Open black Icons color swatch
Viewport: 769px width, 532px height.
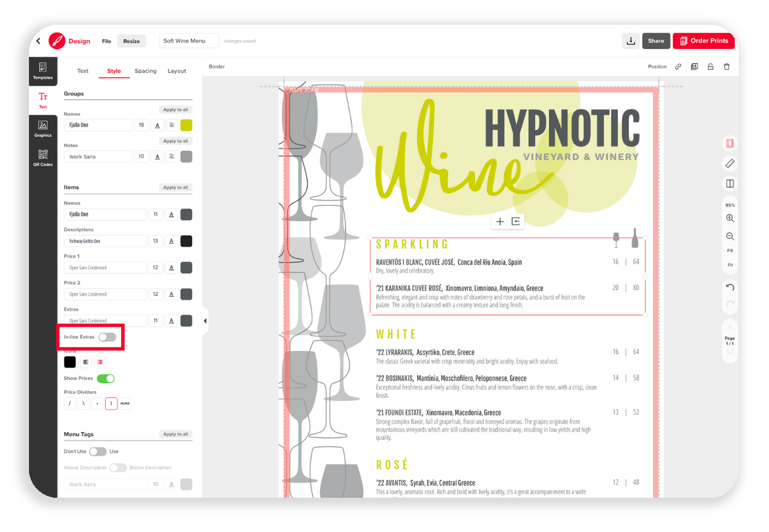point(70,362)
